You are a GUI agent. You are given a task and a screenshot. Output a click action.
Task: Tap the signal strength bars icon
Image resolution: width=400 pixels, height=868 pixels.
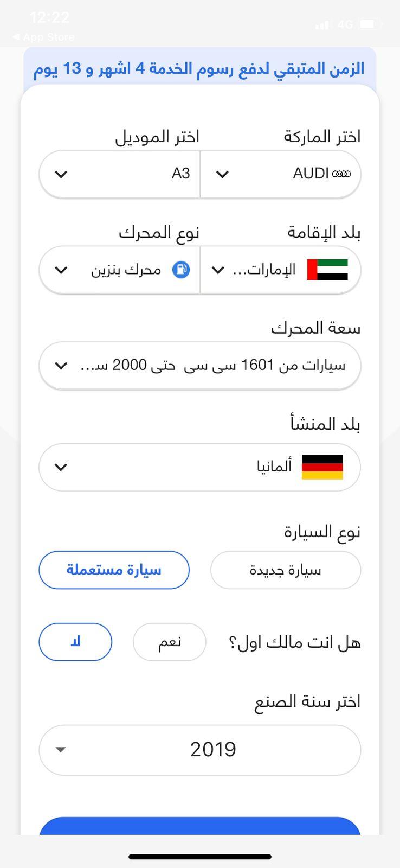[x=322, y=25]
